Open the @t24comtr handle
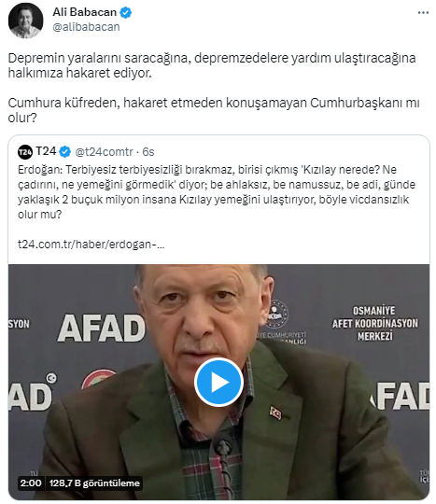 click(x=104, y=152)
